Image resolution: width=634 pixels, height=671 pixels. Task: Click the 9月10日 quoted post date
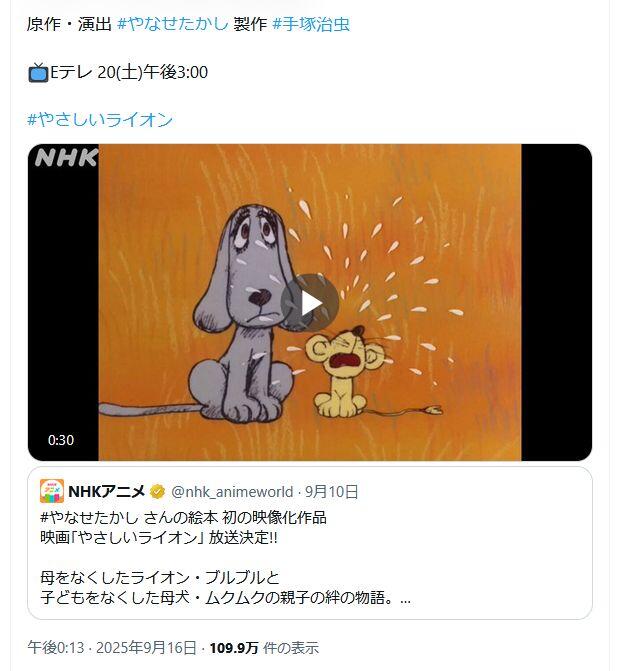(x=332, y=492)
